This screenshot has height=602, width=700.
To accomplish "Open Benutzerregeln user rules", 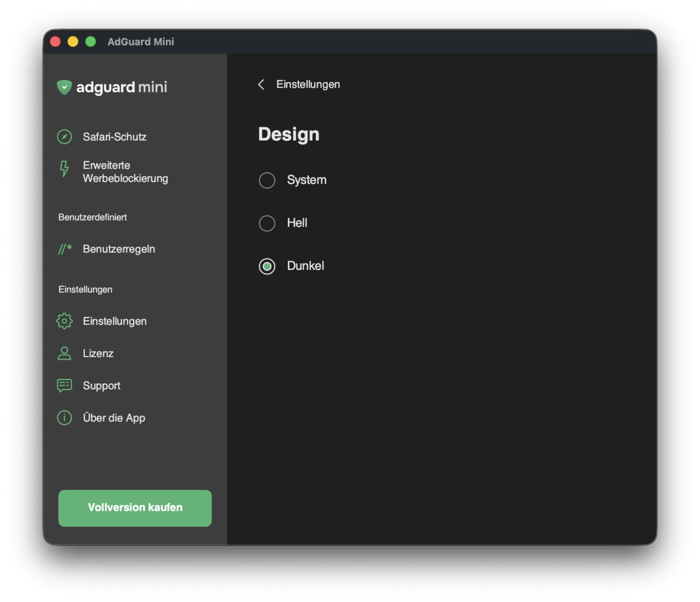I will 119,249.
